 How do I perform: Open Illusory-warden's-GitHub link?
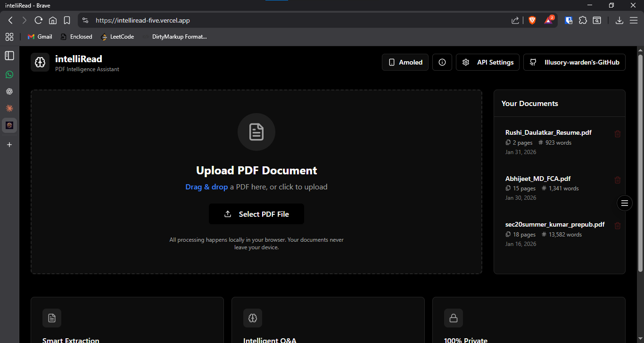tap(574, 62)
